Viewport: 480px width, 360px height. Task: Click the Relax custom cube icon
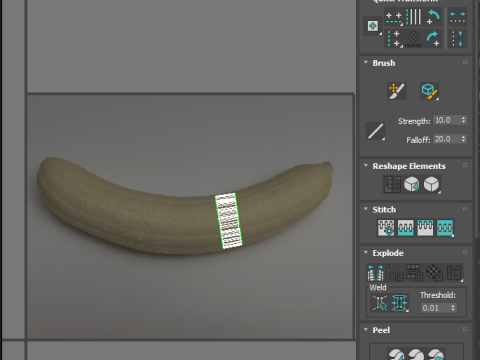pyautogui.click(x=431, y=184)
